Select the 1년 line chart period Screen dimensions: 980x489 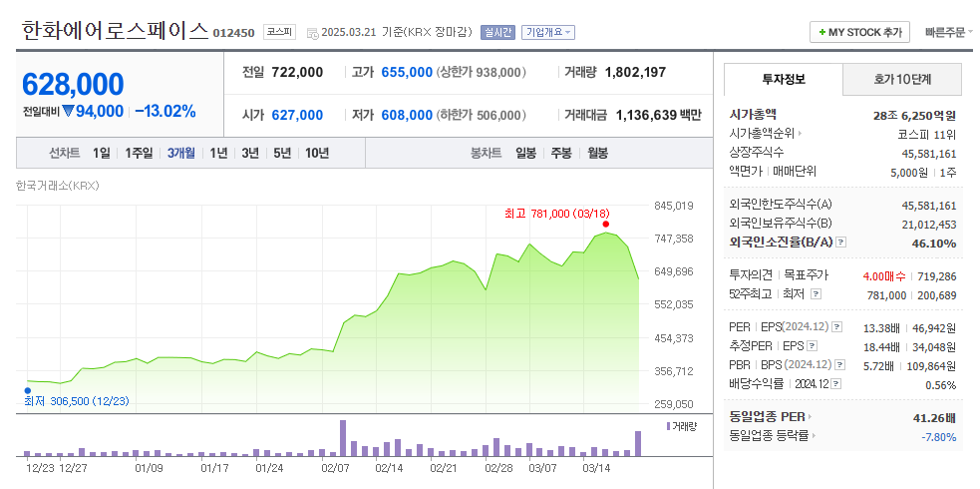(x=218, y=153)
